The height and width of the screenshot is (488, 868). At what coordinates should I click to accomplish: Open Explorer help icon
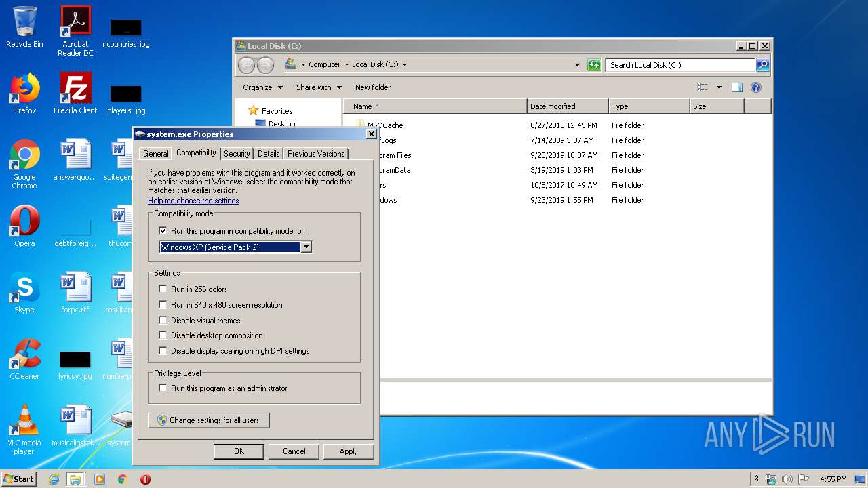tap(756, 87)
